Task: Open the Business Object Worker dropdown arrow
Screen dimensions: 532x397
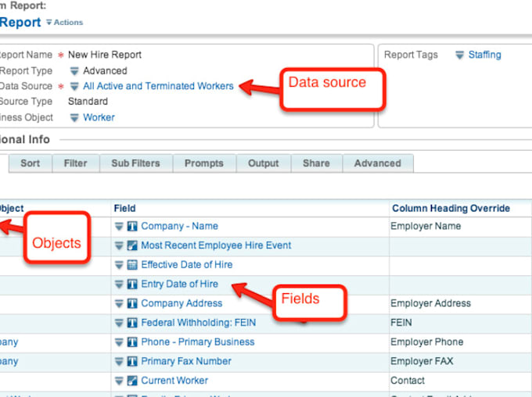Action: tap(74, 118)
